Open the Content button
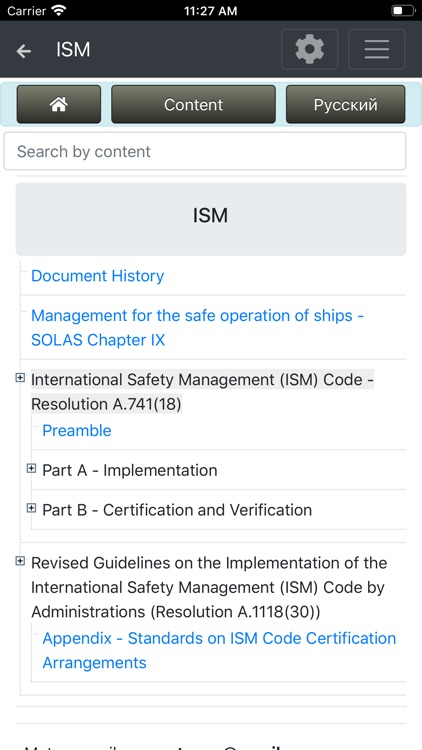Viewport: 422px width, 750px height. tap(193, 104)
